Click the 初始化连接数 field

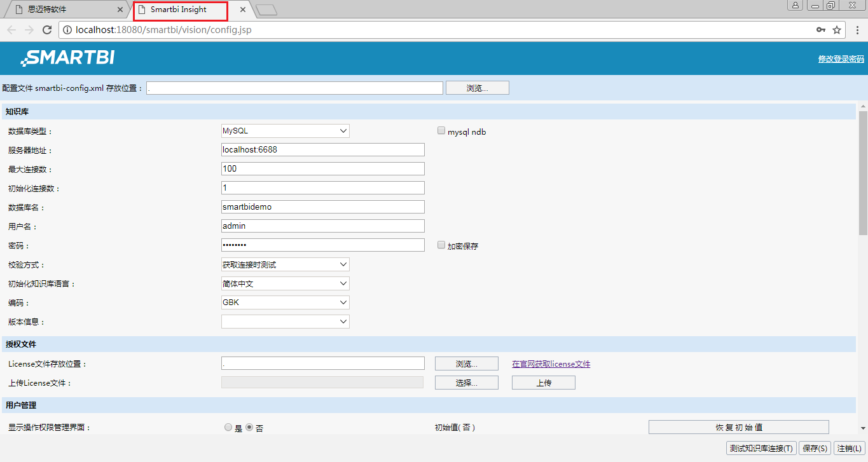(323, 188)
